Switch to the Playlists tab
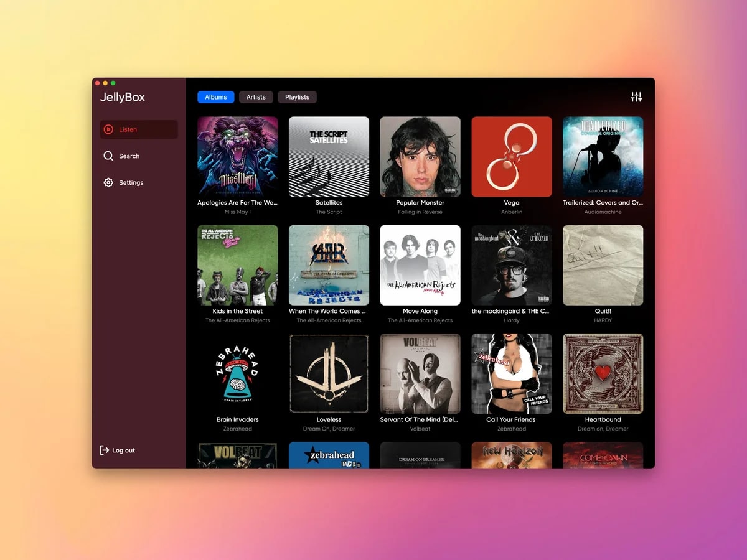Viewport: 747px width, 560px height. tap(298, 97)
